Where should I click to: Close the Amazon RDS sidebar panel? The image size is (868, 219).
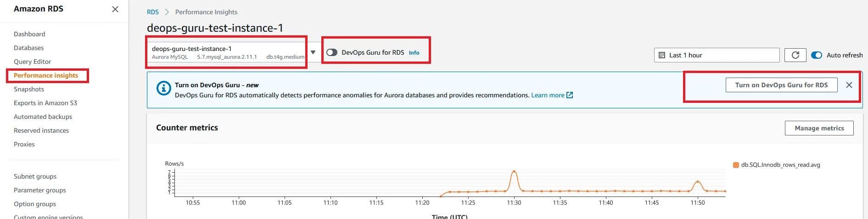click(115, 9)
